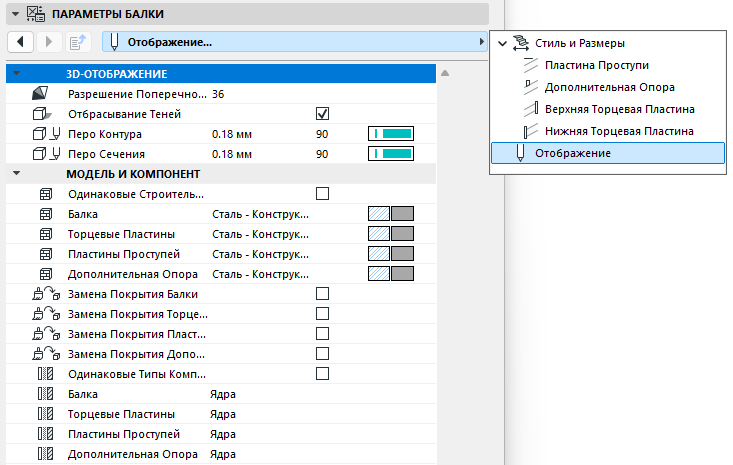733x465 pixels.
Task: Collapse the 3D-ОТОБРАЖЕНИЕ section
Action: 17,73
